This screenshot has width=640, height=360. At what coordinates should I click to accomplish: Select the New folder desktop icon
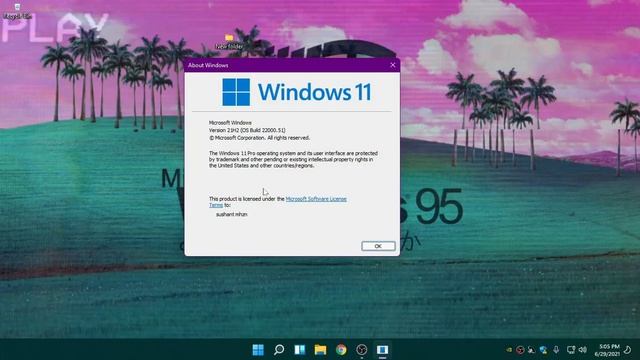tap(229, 42)
